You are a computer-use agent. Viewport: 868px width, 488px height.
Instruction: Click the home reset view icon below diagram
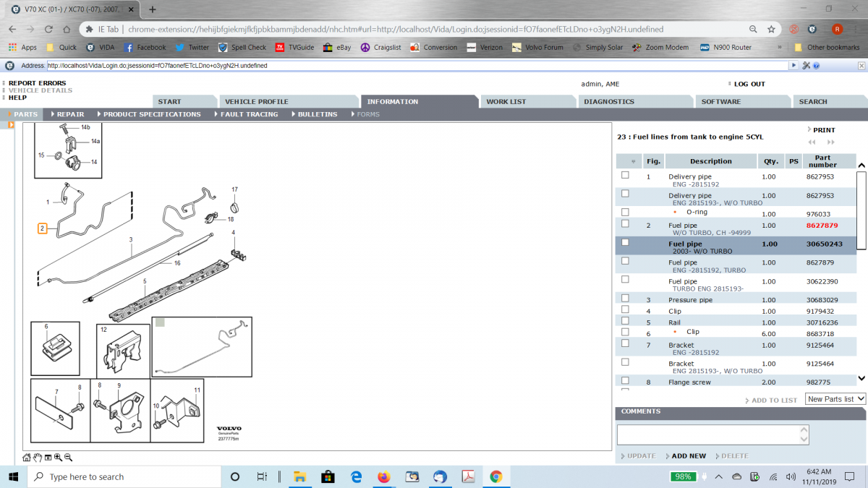click(27, 458)
